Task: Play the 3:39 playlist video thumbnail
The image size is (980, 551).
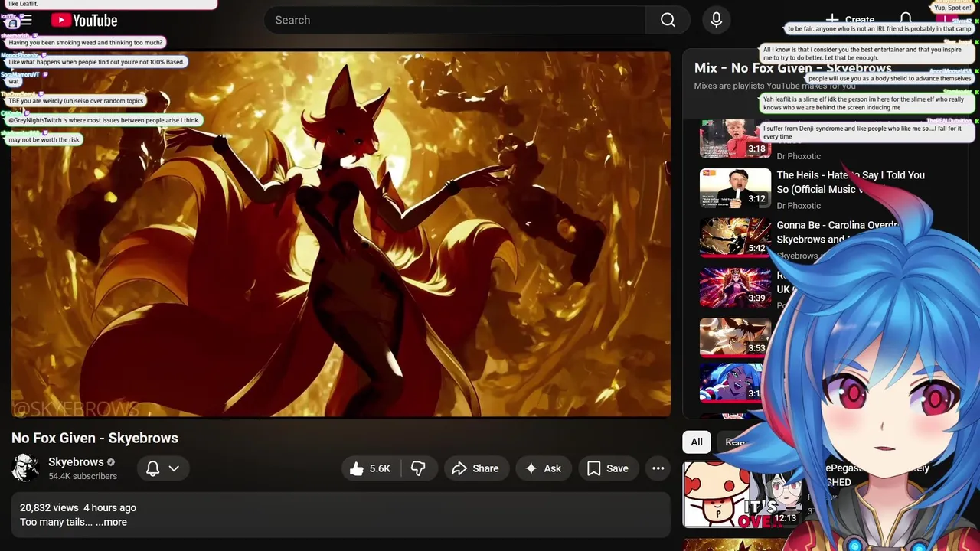Action: tap(735, 288)
